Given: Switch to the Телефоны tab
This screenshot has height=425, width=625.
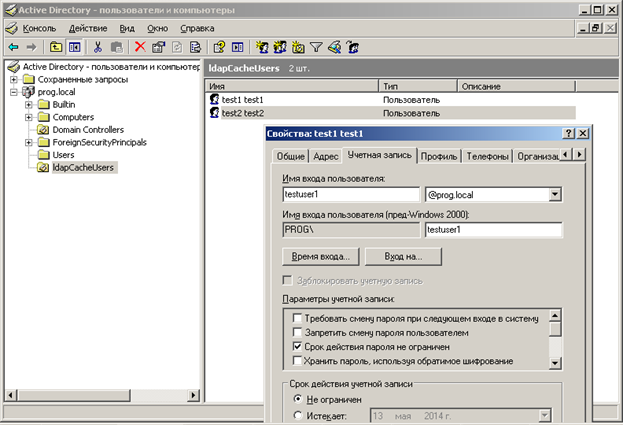Looking at the screenshot, I should tap(487, 157).
